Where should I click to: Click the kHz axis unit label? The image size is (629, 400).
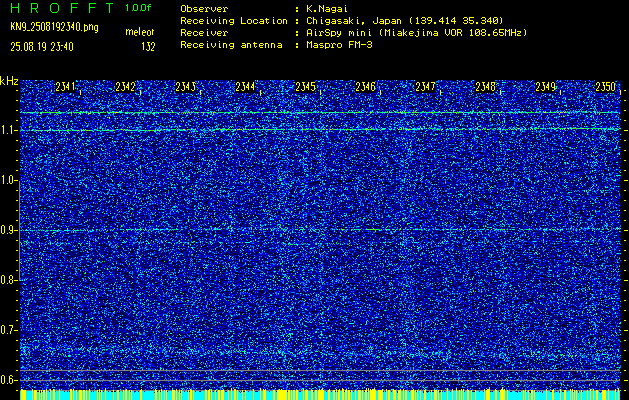pos(9,81)
